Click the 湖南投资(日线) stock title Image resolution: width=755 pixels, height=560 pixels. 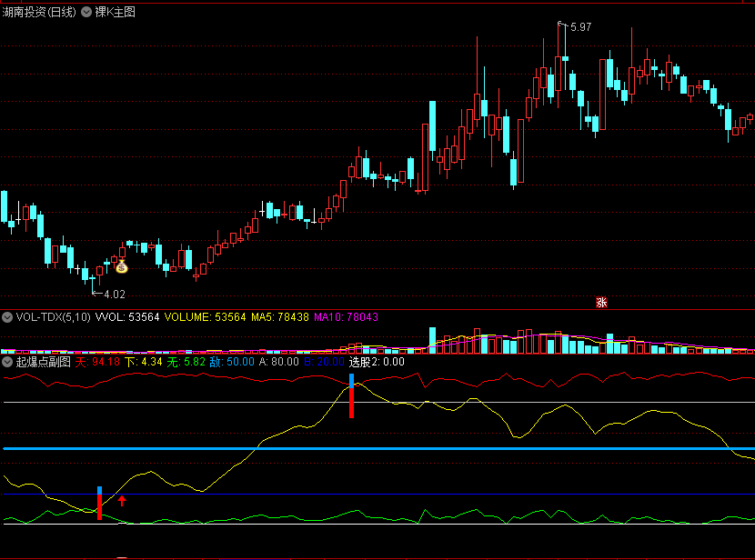tap(39, 12)
